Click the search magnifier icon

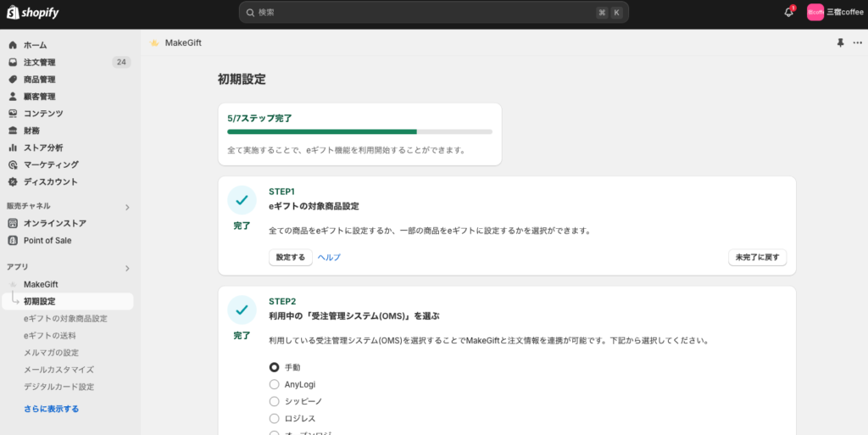tap(250, 12)
